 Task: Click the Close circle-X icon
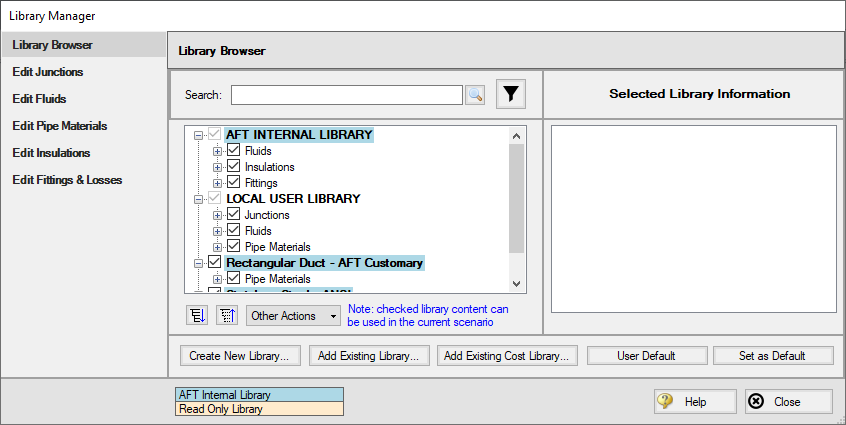coord(756,401)
